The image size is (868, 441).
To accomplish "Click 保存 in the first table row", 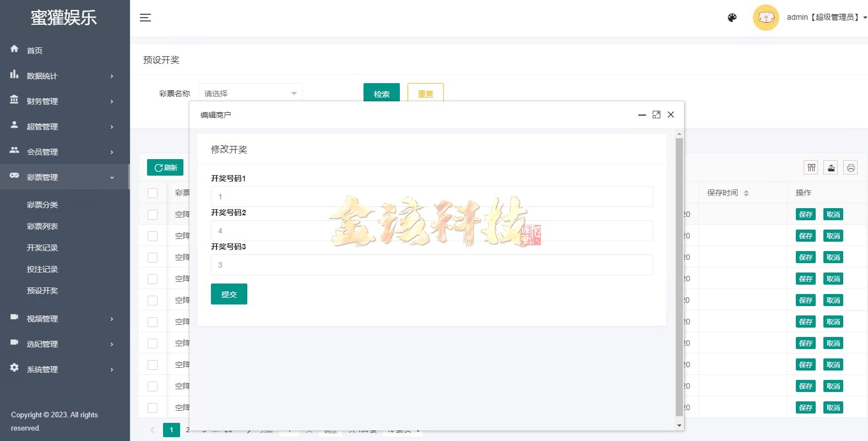I will point(806,215).
